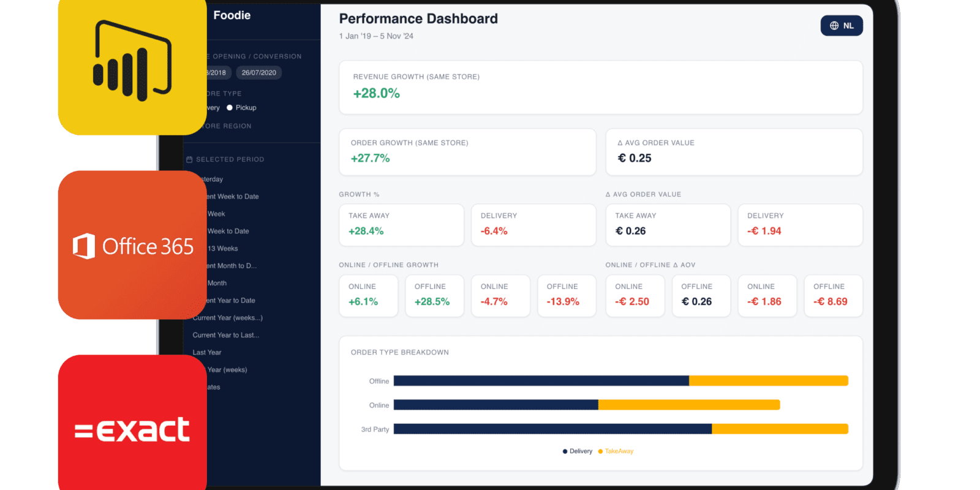
Task: Click the calendar icon beside Selected Period
Action: pyautogui.click(x=189, y=159)
